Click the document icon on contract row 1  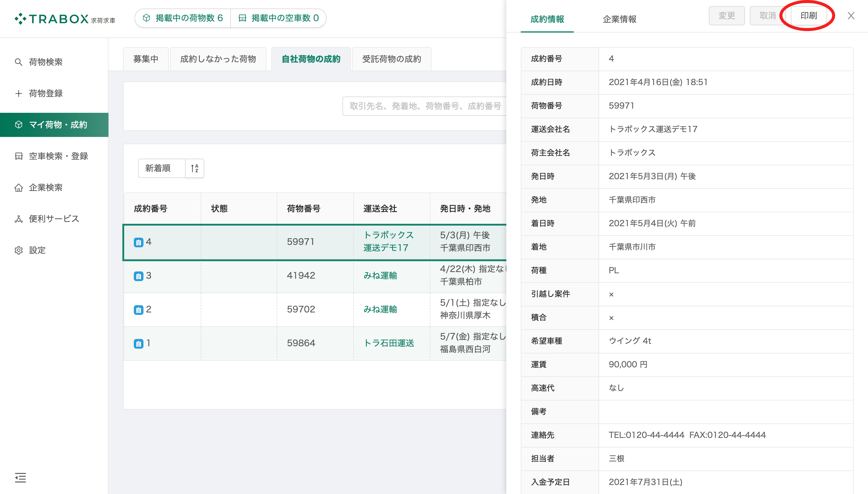138,344
